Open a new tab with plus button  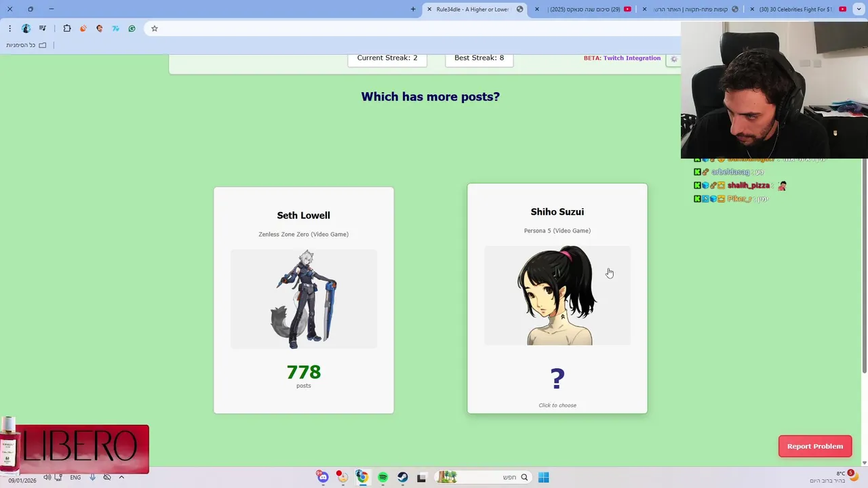(413, 9)
